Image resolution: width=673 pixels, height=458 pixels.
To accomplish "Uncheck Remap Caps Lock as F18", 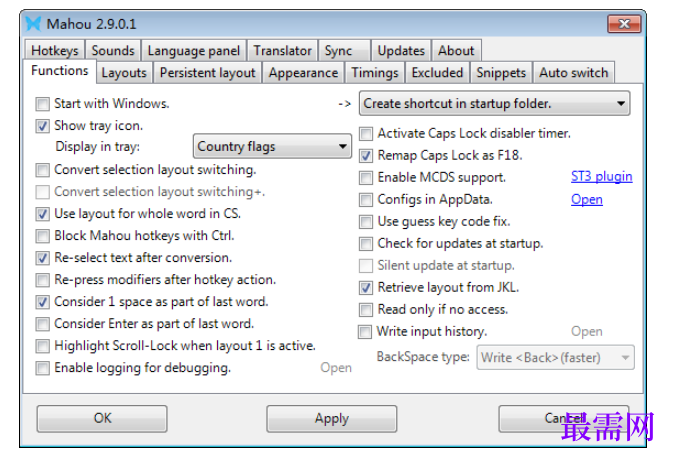I will click(366, 155).
